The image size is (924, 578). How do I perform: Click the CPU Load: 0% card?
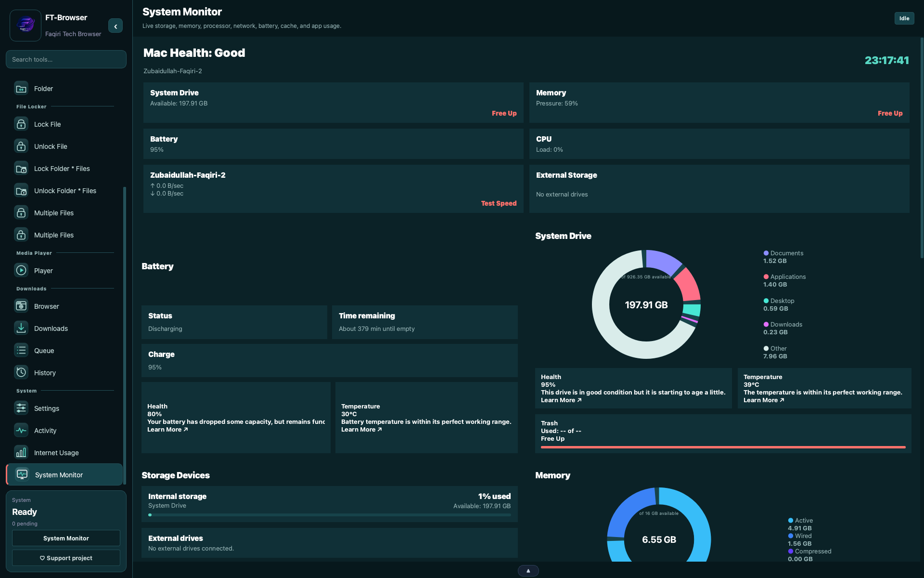tap(719, 144)
